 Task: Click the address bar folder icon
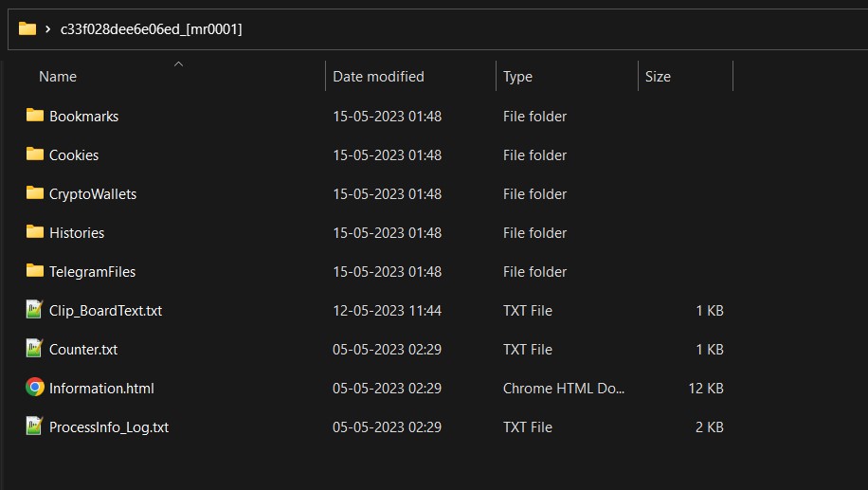point(27,29)
